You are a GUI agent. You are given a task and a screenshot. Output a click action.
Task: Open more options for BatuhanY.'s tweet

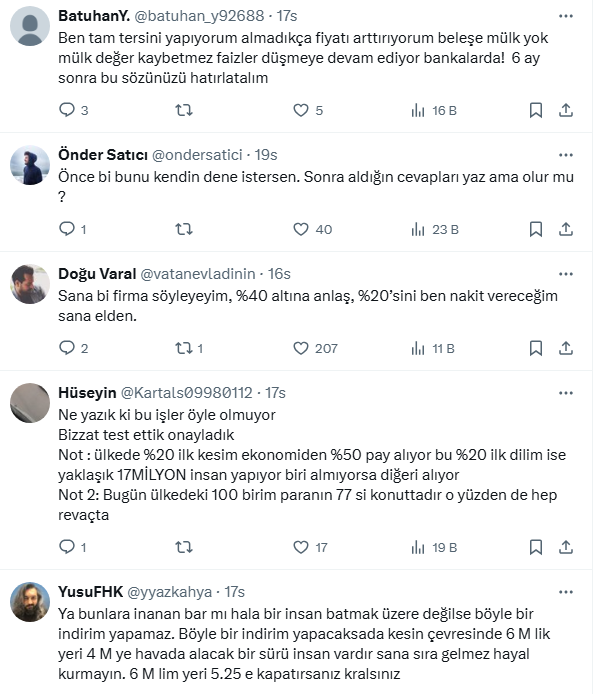click(x=566, y=17)
